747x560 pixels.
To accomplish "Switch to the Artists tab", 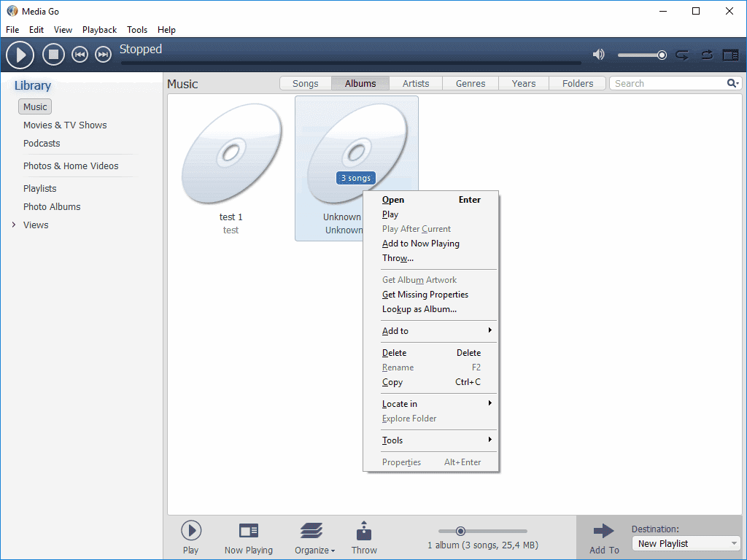I will (x=416, y=83).
